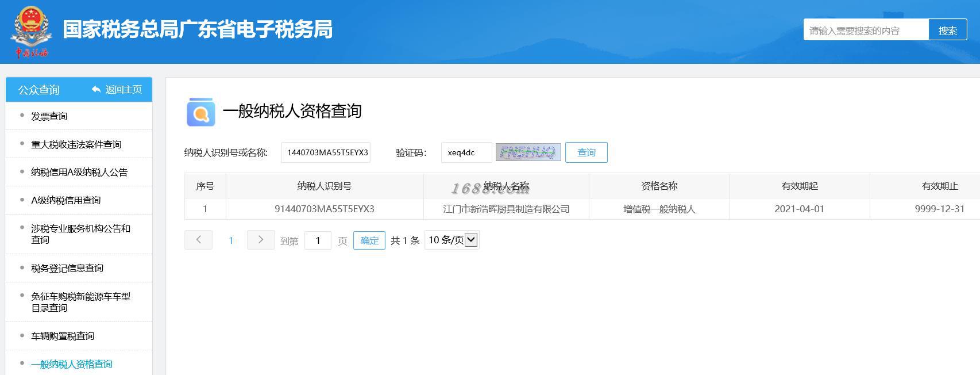This screenshot has width=980, height=375.
Task: Click 公众查询 panel header
Action: click(x=38, y=90)
